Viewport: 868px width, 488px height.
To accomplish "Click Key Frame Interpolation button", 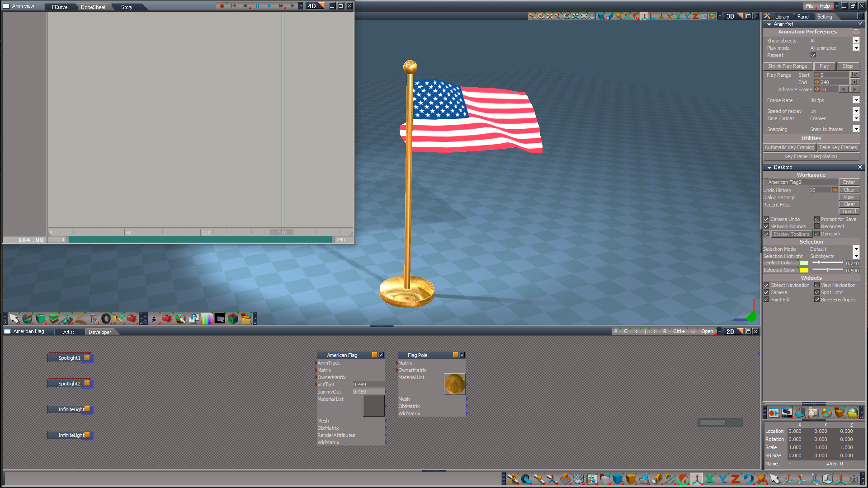I will [811, 156].
